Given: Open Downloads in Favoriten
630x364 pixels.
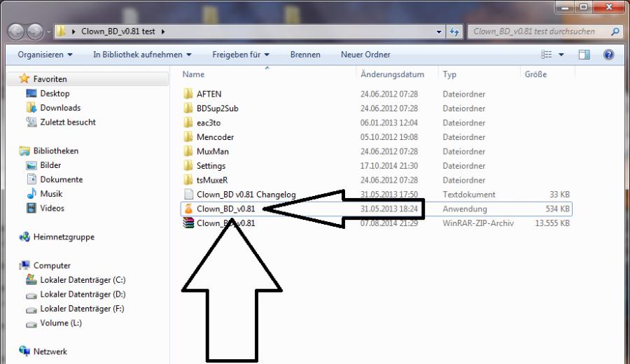Looking at the screenshot, I should click(x=60, y=108).
